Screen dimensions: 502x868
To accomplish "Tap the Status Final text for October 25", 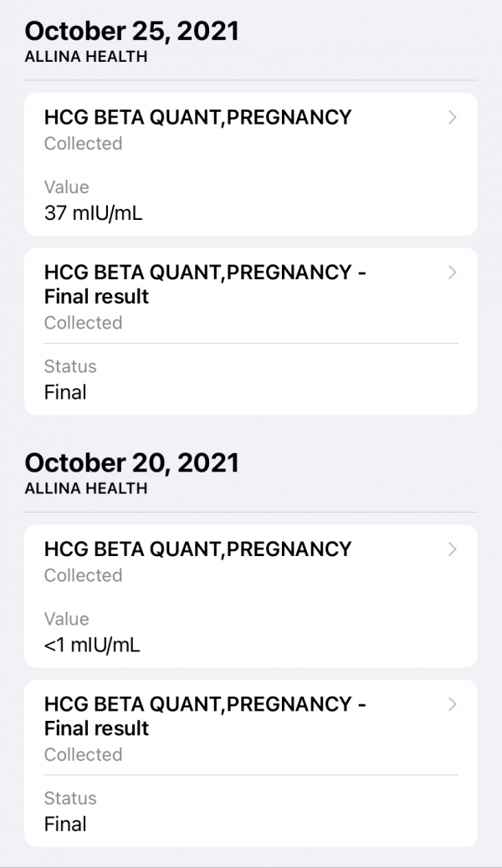I will [x=66, y=392].
